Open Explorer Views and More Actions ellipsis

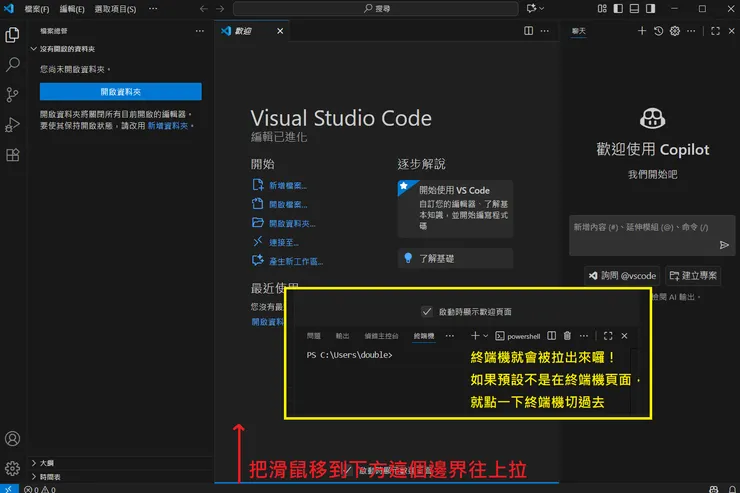(200, 31)
